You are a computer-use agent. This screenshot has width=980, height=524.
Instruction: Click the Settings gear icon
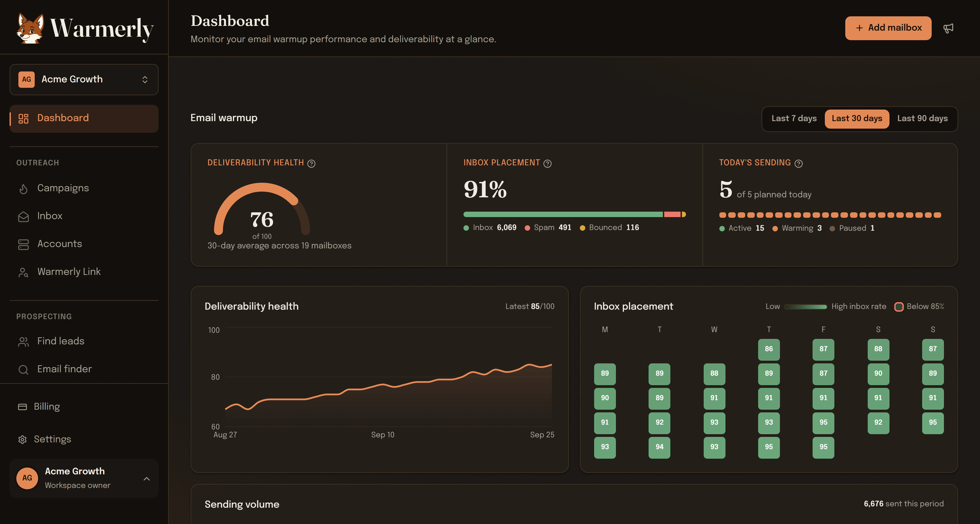tap(22, 440)
